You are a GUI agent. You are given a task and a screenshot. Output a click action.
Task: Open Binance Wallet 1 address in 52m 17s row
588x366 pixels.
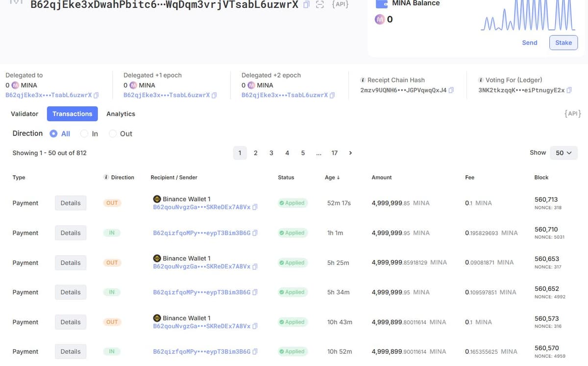(201, 207)
